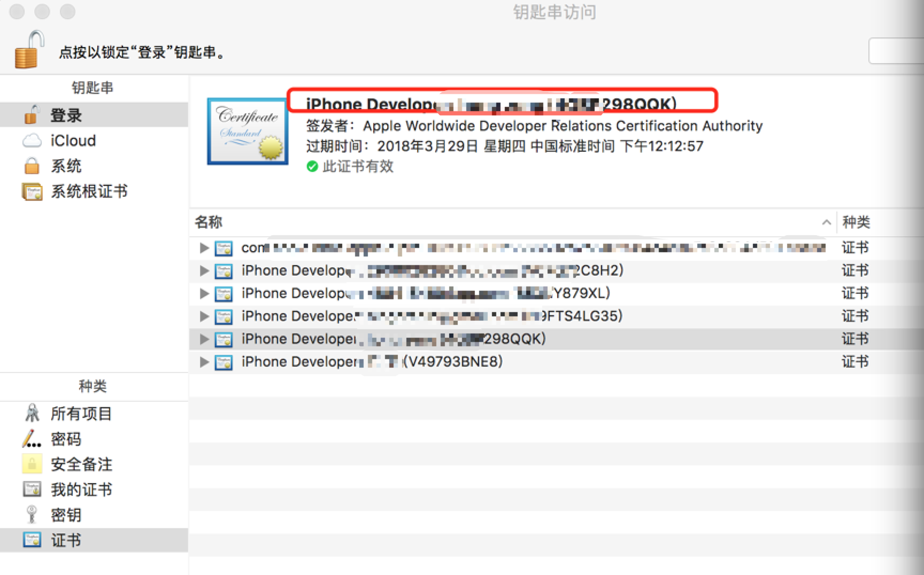Select certificate name (V49793BNE8)

coord(372,362)
